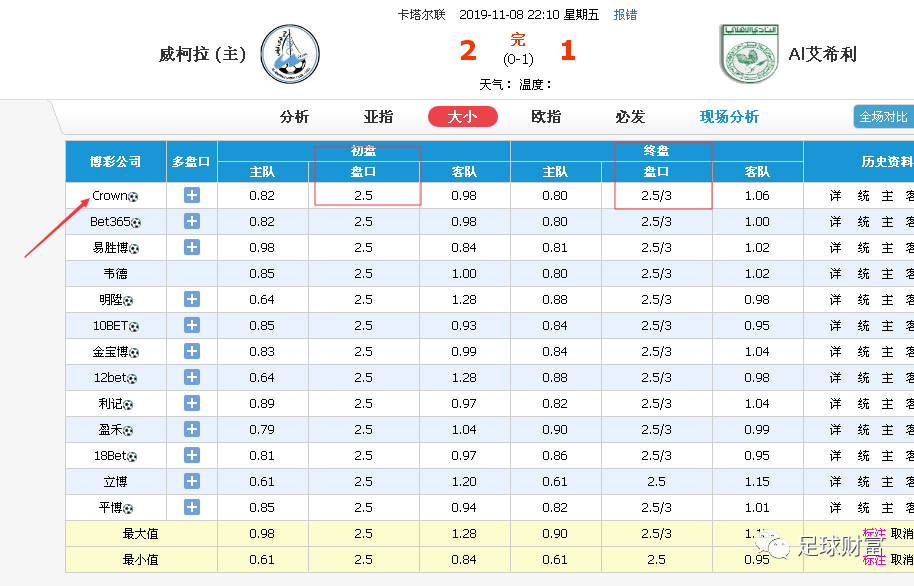Click soccer ball icon next to Bet365

click(x=136, y=223)
